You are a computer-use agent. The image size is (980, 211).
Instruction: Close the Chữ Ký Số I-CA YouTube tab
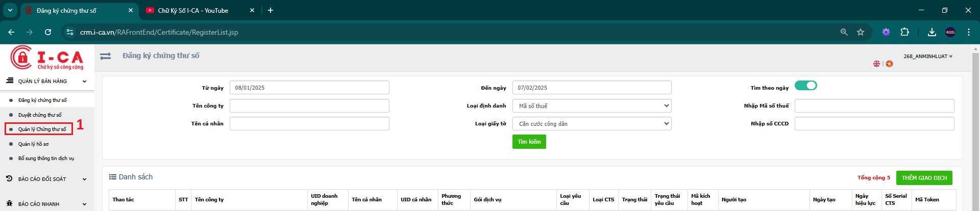pos(252,10)
